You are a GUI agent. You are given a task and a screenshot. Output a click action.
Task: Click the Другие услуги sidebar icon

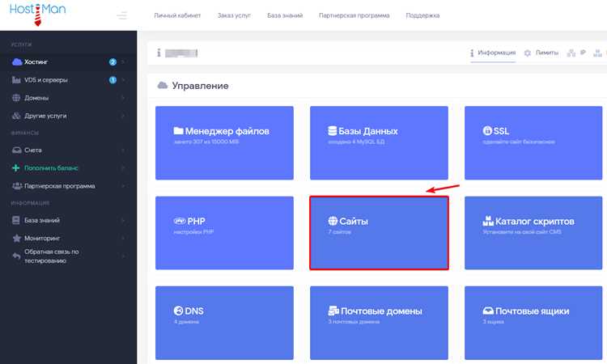[x=16, y=116]
